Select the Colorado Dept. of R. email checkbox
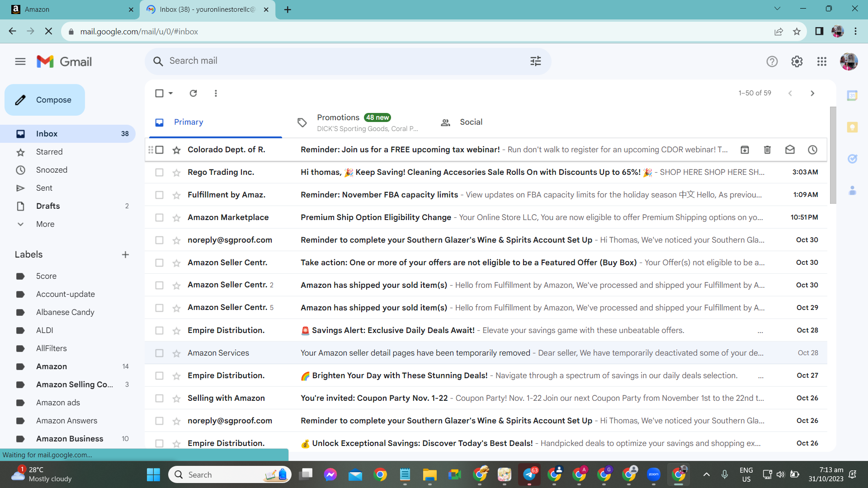The width and height of the screenshot is (868, 488). pos(159,150)
